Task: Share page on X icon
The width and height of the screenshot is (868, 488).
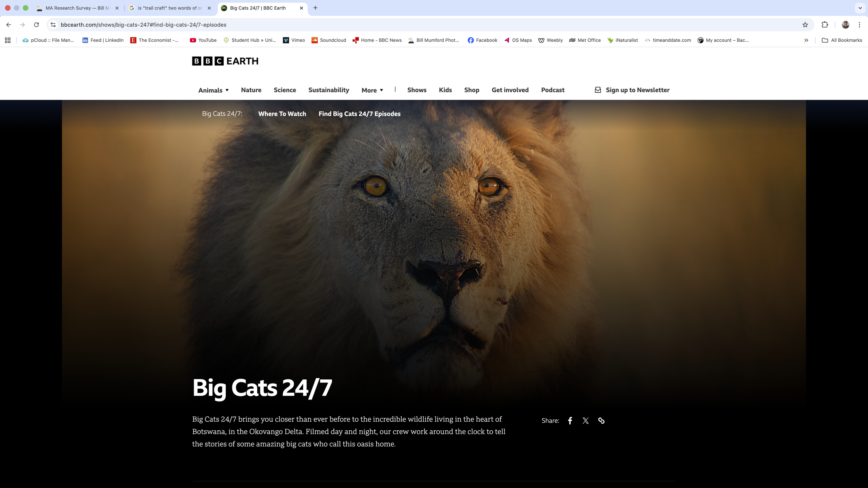Action: click(x=585, y=421)
